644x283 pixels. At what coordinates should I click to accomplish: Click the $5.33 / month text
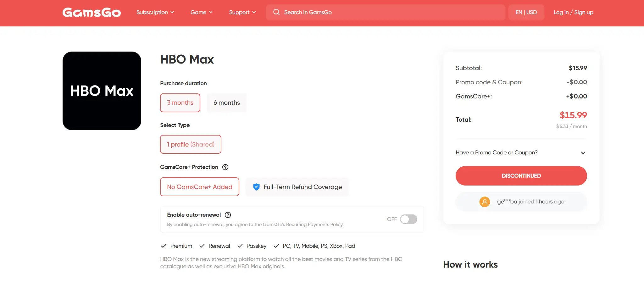571,126
